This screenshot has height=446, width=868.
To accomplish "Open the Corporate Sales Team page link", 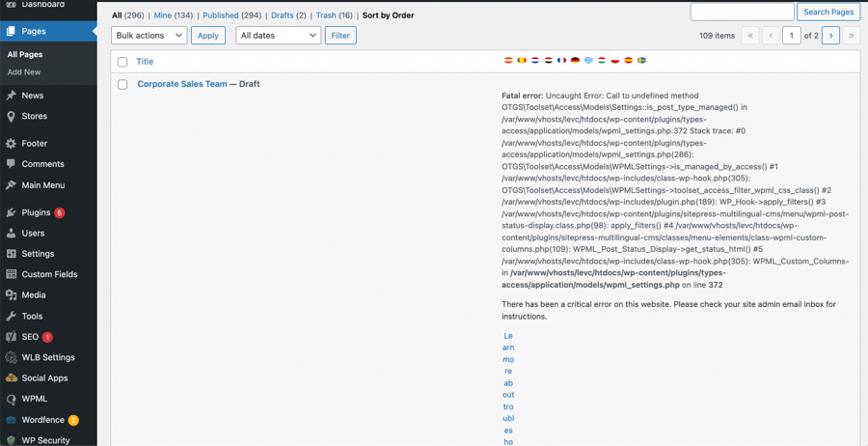I will pyautogui.click(x=182, y=84).
